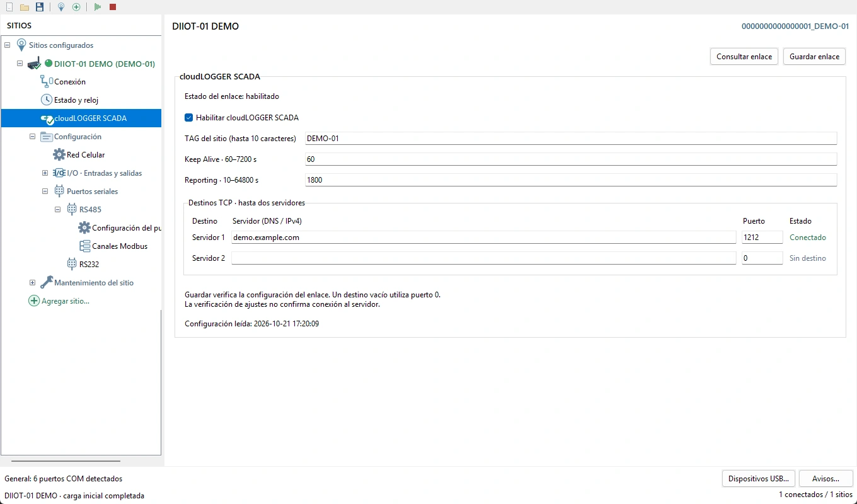Click the Reporting interval field
857x504 pixels.
pos(571,180)
